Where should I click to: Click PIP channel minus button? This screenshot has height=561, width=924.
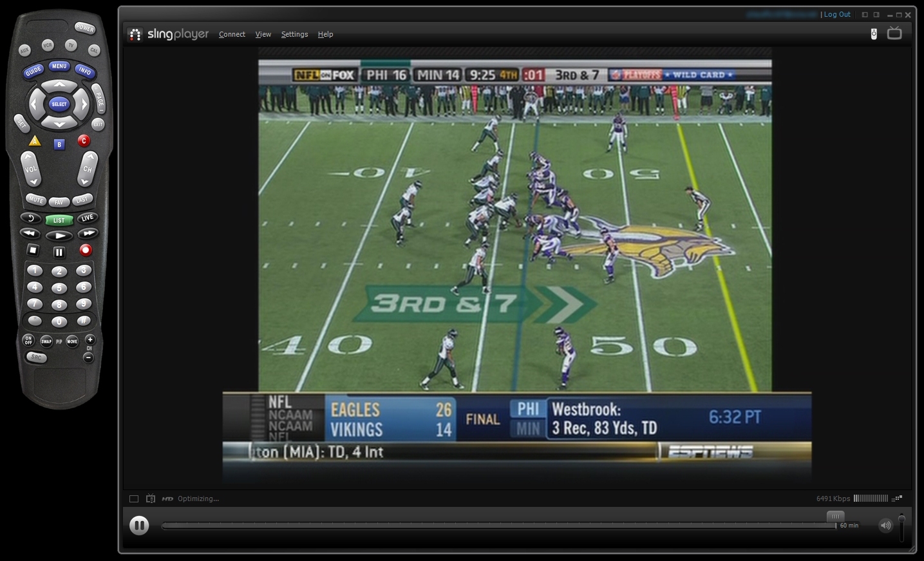click(x=89, y=357)
